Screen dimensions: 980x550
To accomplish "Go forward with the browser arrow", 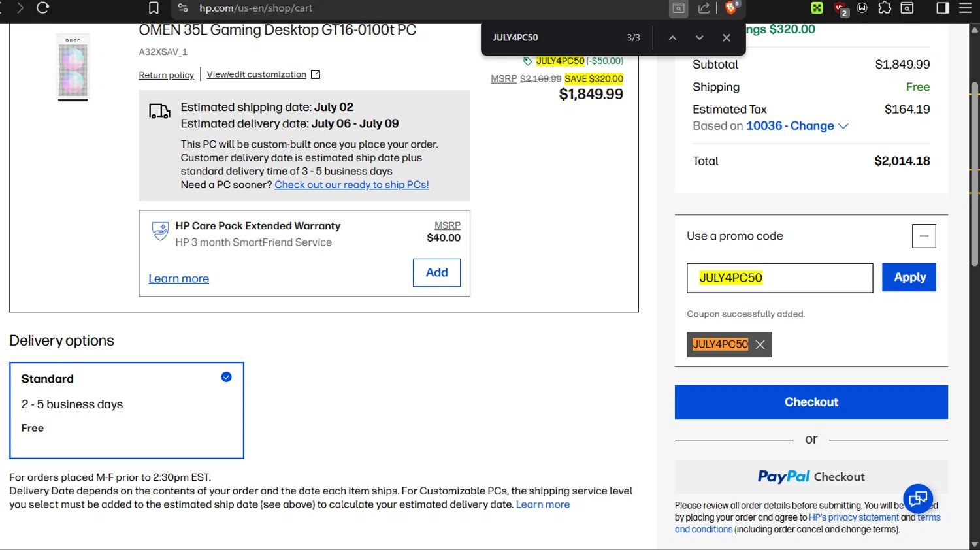I will [x=20, y=8].
